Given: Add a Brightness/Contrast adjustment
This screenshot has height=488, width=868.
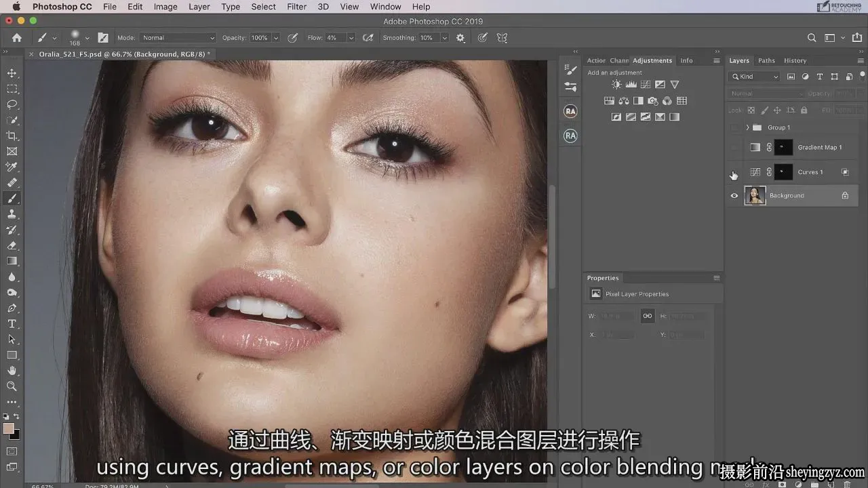Looking at the screenshot, I should [616, 85].
